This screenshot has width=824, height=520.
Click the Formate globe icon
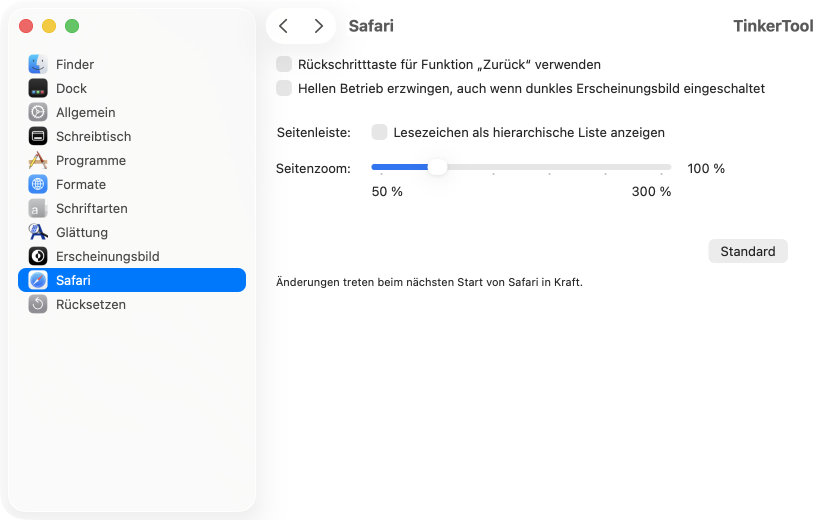[x=38, y=184]
